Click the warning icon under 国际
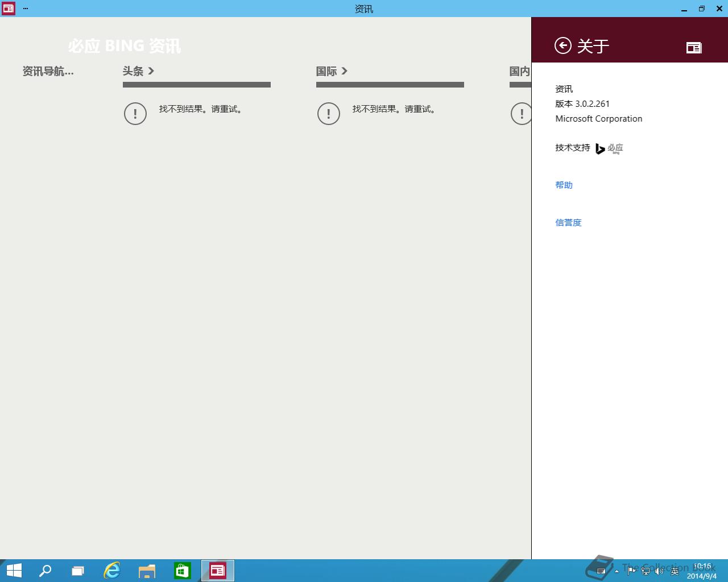This screenshot has height=582, width=728. pyautogui.click(x=329, y=114)
